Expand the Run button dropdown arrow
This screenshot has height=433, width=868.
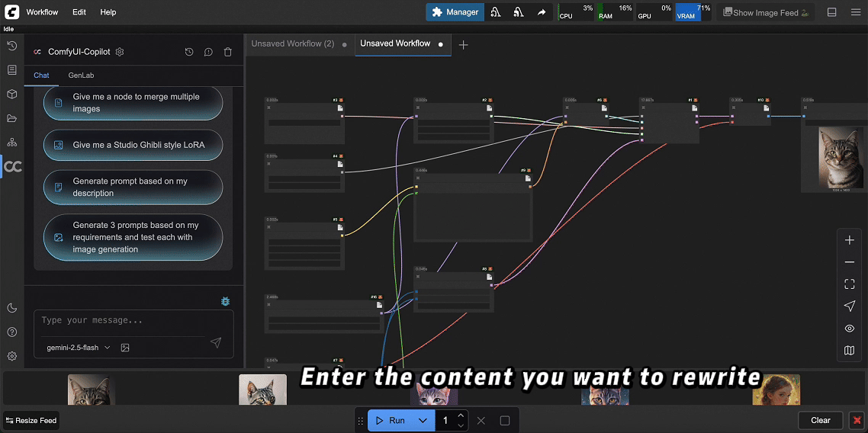pos(422,421)
